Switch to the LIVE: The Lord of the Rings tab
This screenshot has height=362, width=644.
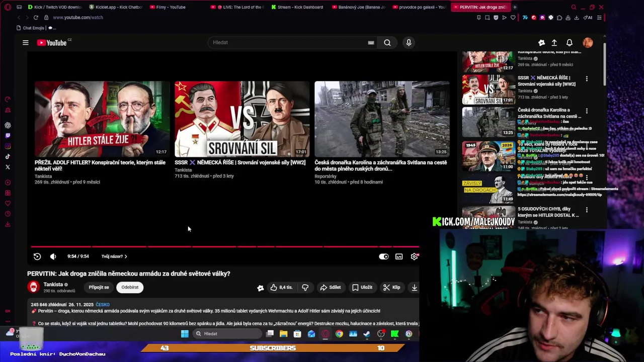[x=236, y=7]
